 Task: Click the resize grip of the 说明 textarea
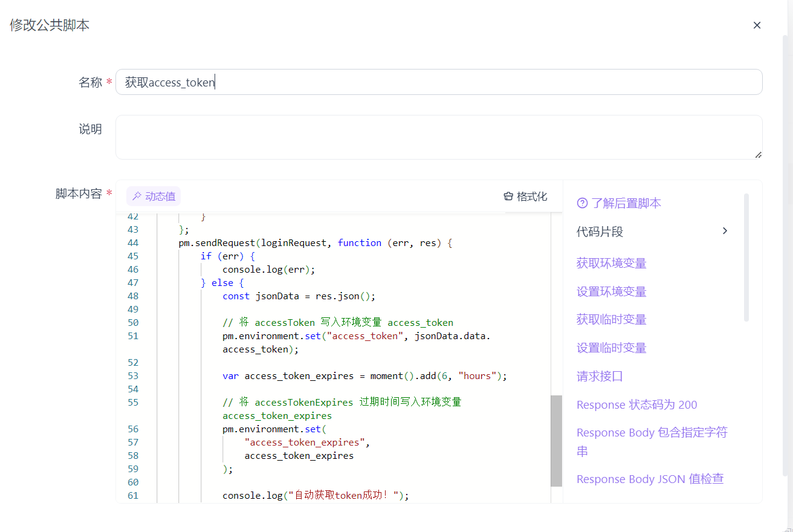pyautogui.click(x=758, y=156)
